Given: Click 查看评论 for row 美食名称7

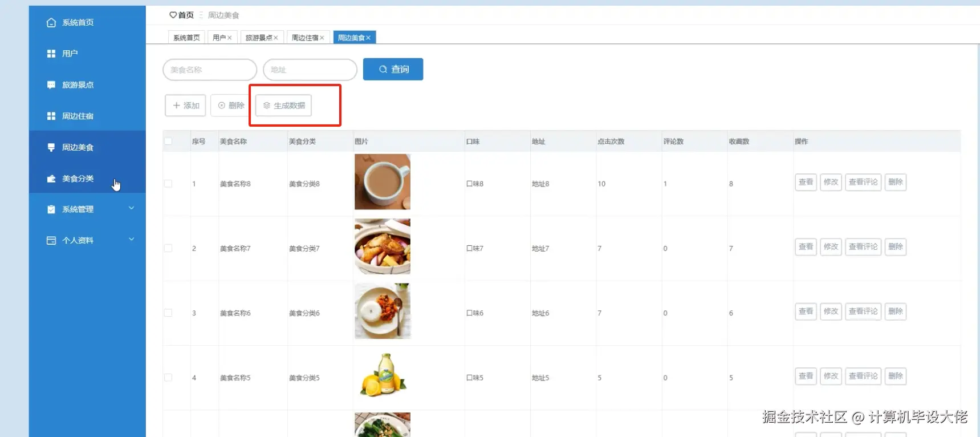Looking at the screenshot, I should click(863, 246).
